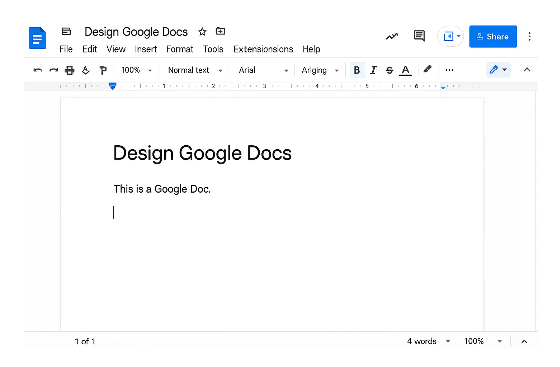560x367 pixels.
Task: Click the blue Share button
Action: click(x=493, y=36)
